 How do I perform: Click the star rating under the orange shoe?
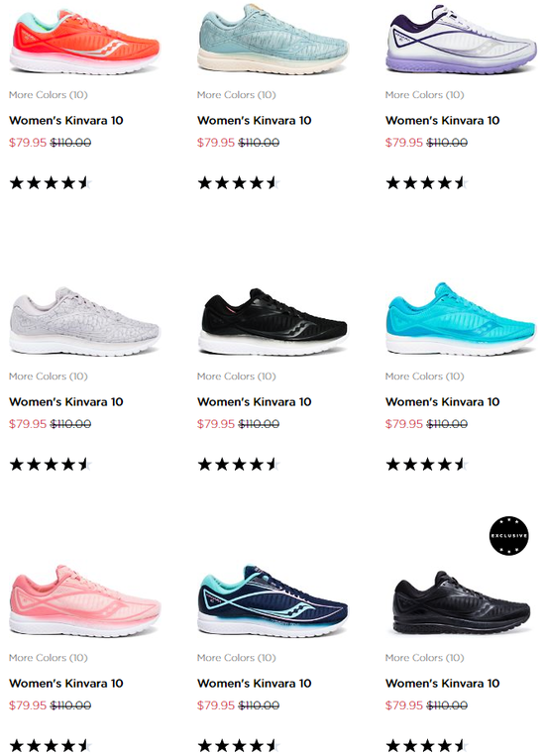(51, 183)
